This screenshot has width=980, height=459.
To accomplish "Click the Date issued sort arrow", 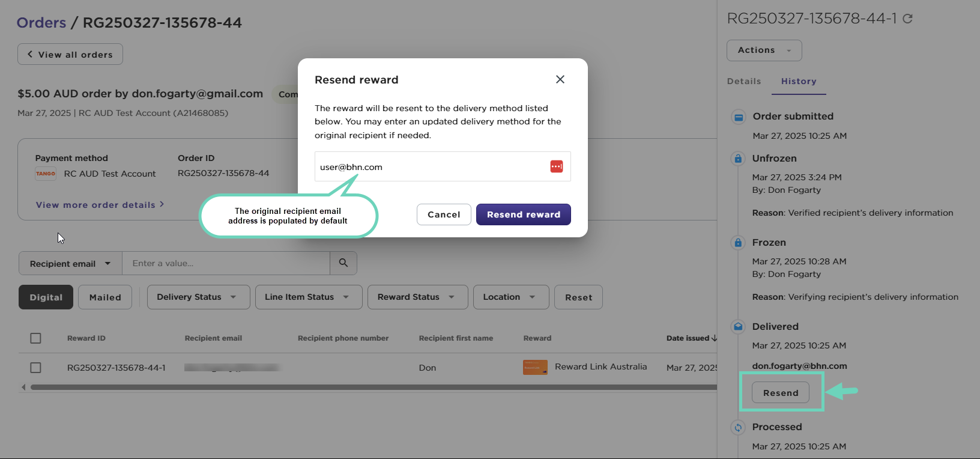I will pyautogui.click(x=714, y=338).
